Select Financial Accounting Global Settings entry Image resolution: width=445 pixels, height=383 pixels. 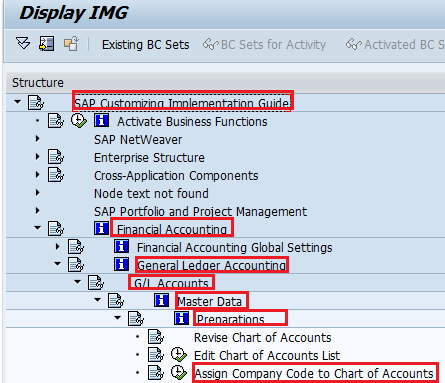(235, 248)
